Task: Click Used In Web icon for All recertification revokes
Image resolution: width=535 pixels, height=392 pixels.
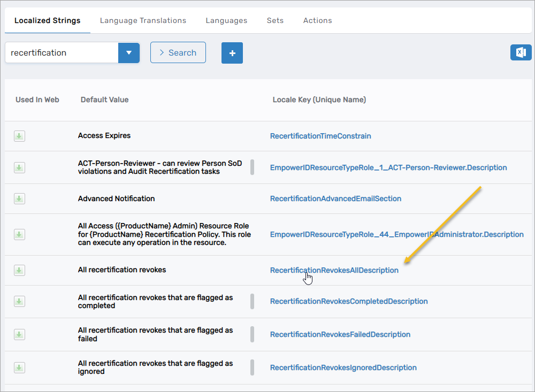Action: (x=19, y=271)
